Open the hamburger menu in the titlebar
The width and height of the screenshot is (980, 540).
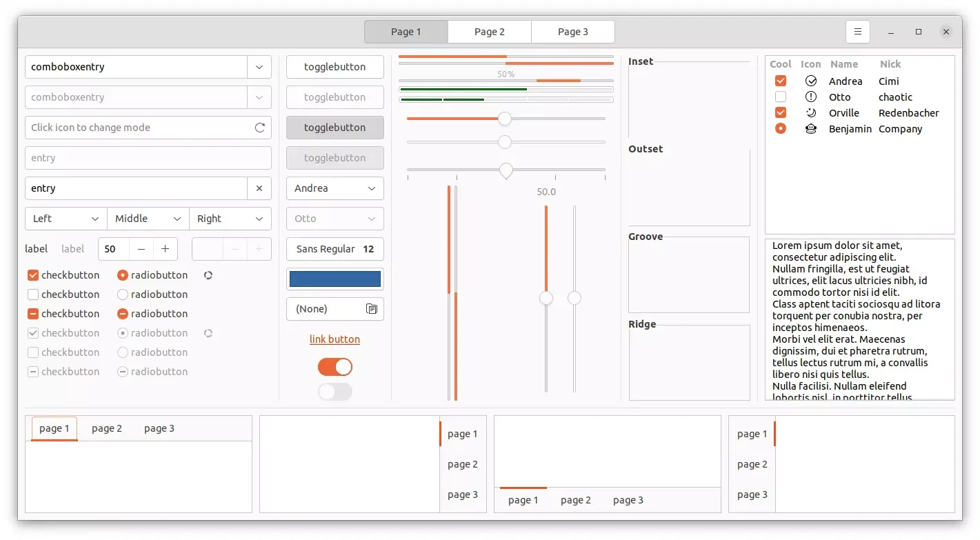click(857, 31)
